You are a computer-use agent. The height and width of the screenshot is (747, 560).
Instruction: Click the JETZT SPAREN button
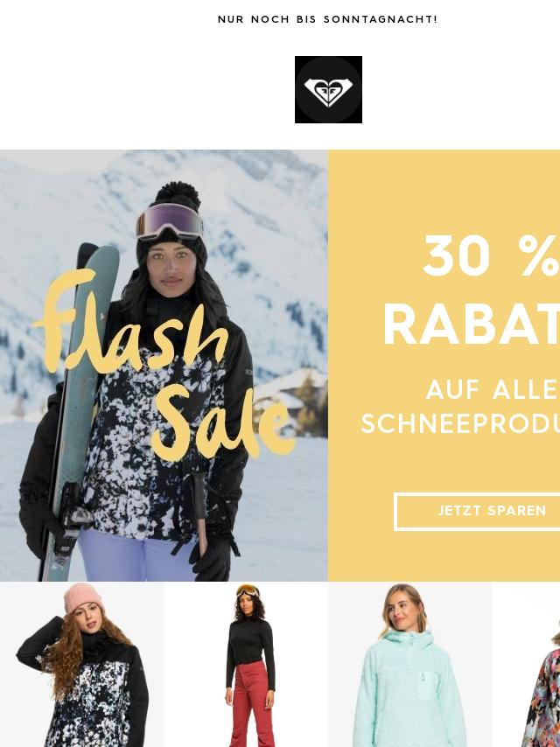point(477,512)
